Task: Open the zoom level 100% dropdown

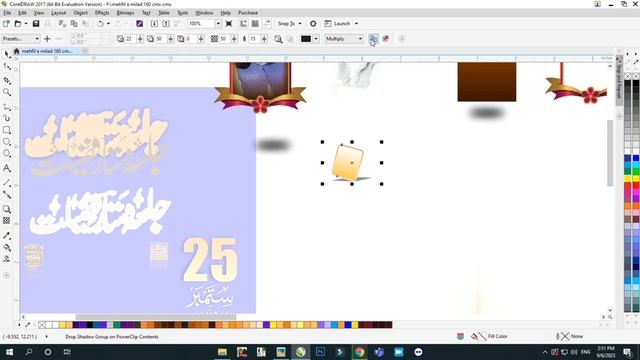Action: tap(218, 24)
